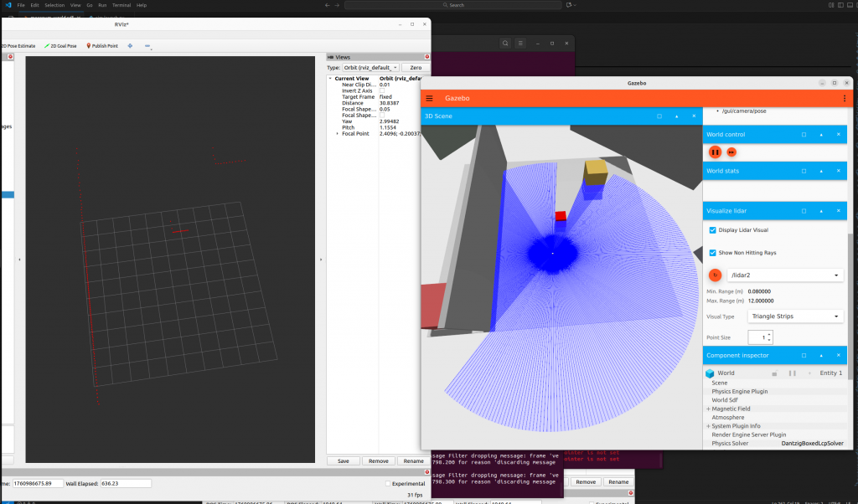
Task: Click the Zero button in Views panel
Action: click(415, 67)
